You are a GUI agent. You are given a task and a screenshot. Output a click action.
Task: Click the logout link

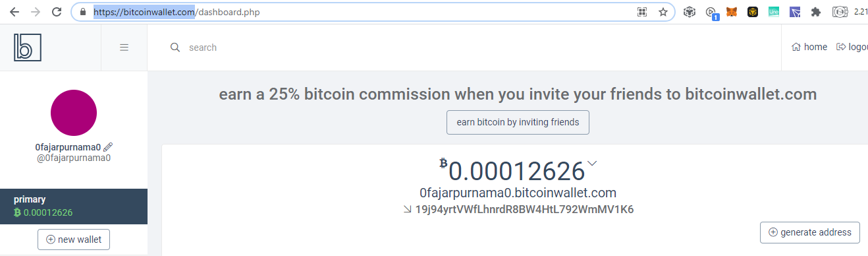(852, 47)
